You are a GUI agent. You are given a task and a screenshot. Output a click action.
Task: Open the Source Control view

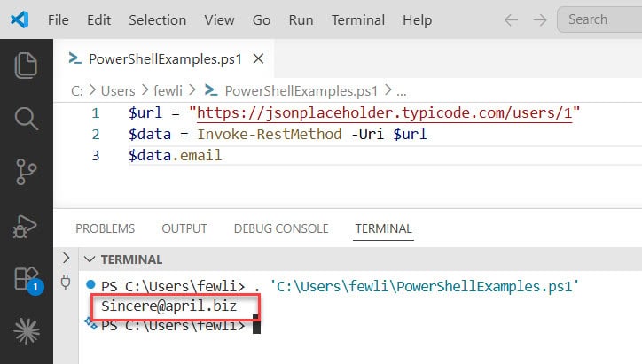click(27, 171)
